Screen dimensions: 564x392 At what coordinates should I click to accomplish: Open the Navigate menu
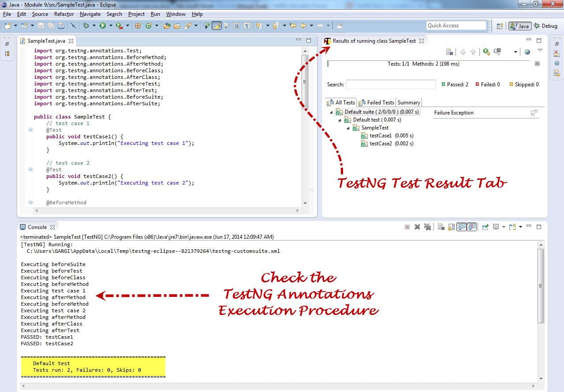tap(90, 14)
